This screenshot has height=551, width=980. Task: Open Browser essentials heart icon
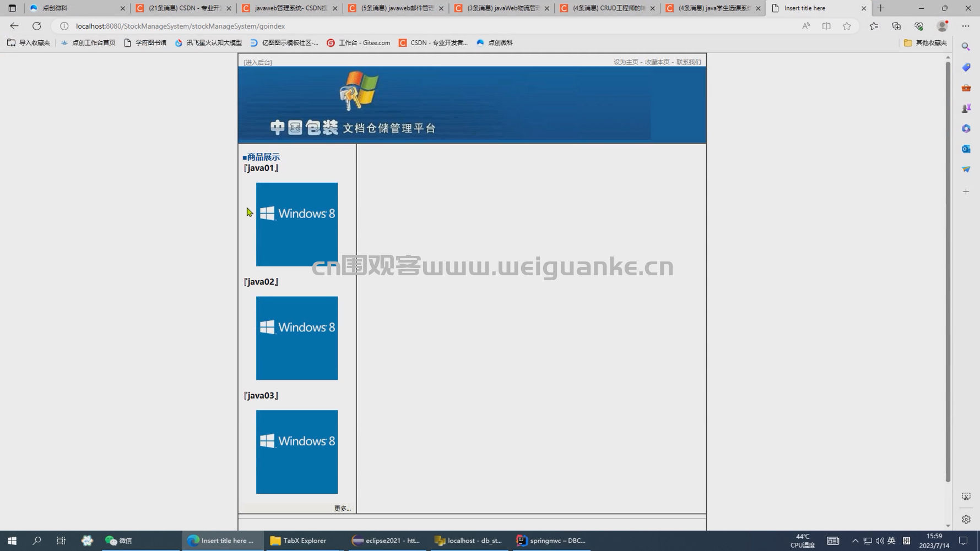(919, 26)
